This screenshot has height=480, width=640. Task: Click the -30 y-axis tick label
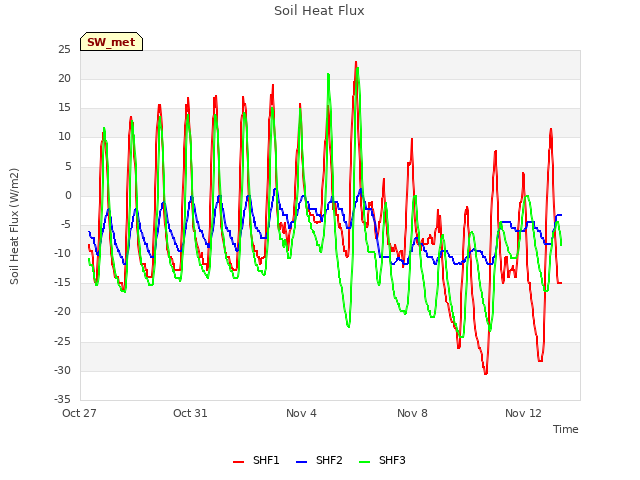(62, 370)
